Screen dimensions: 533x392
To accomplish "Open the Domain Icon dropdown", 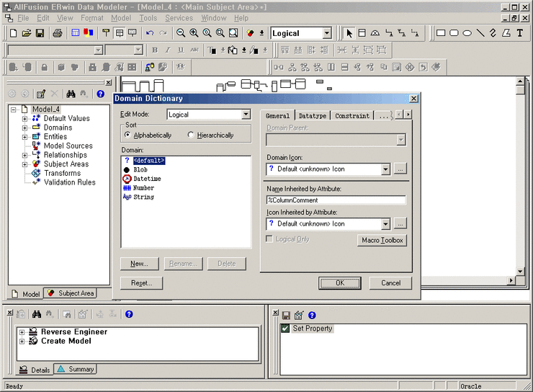I will 385,169.
